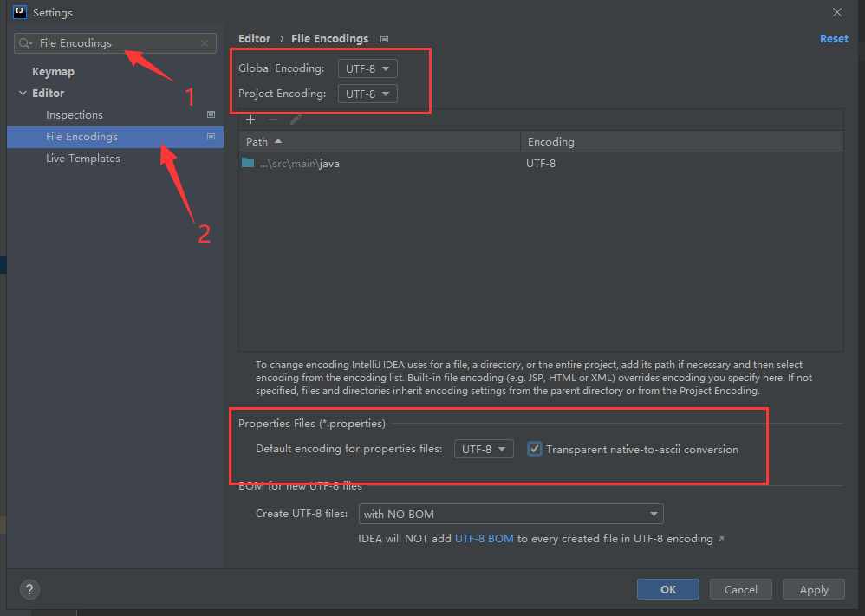The image size is (865, 616).
Task: Open Create UTF-8 files dropdown
Action: tap(511, 514)
